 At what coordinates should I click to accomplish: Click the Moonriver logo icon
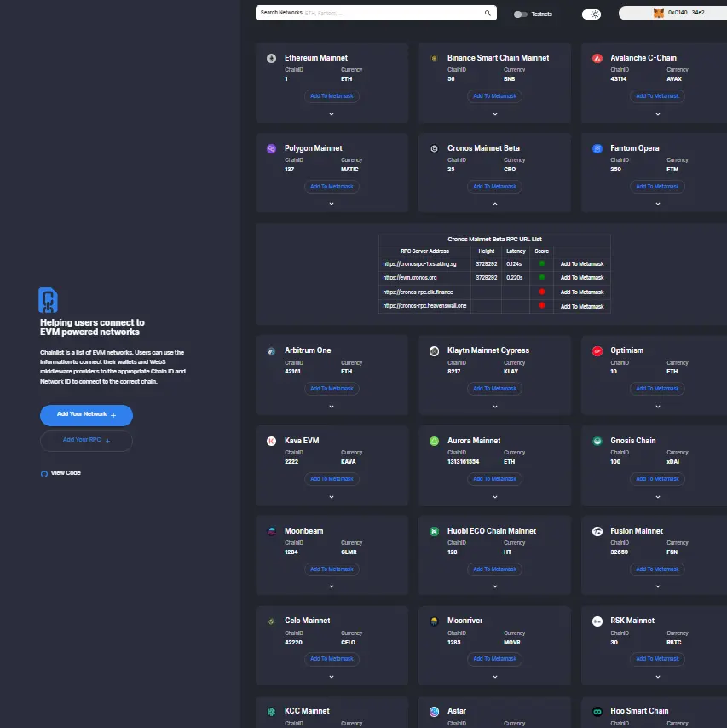click(x=434, y=621)
